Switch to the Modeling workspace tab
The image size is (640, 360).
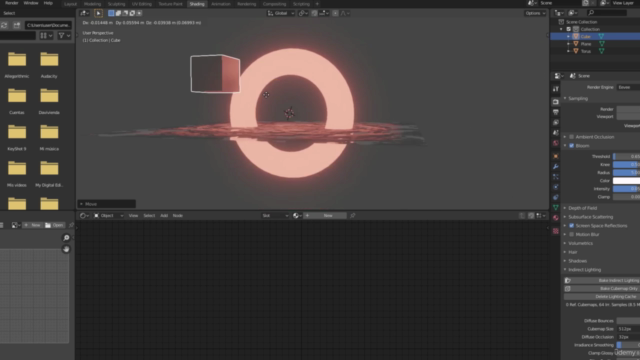(x=92, y=4)
